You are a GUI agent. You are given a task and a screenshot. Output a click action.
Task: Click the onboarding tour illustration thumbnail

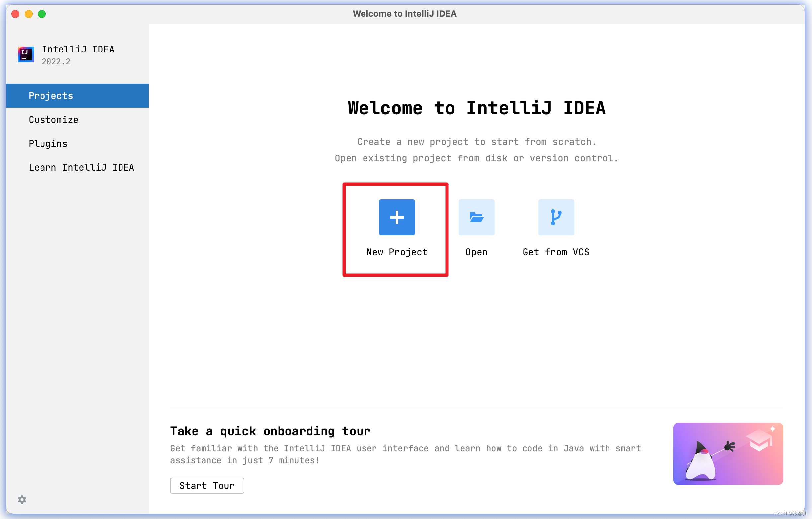tap(728, 454)
